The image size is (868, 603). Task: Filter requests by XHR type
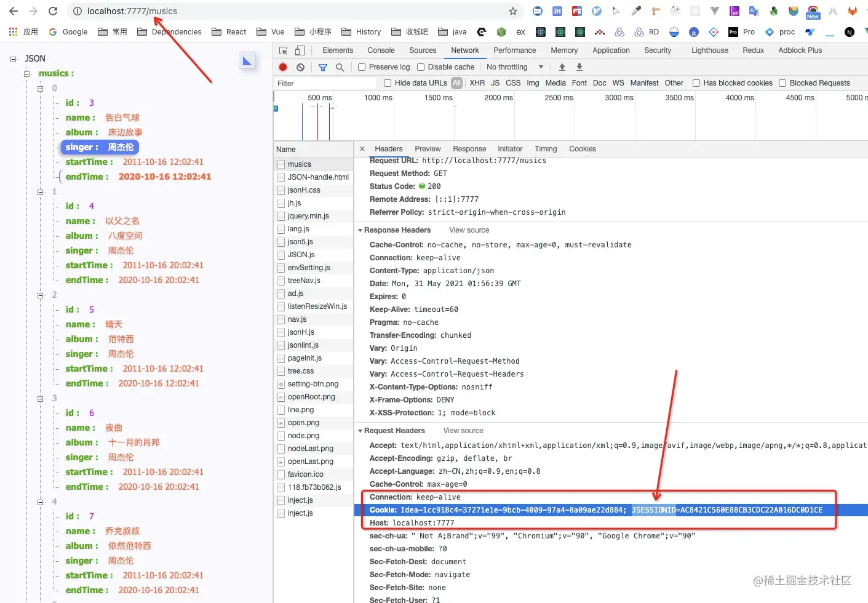pos(477,83)
